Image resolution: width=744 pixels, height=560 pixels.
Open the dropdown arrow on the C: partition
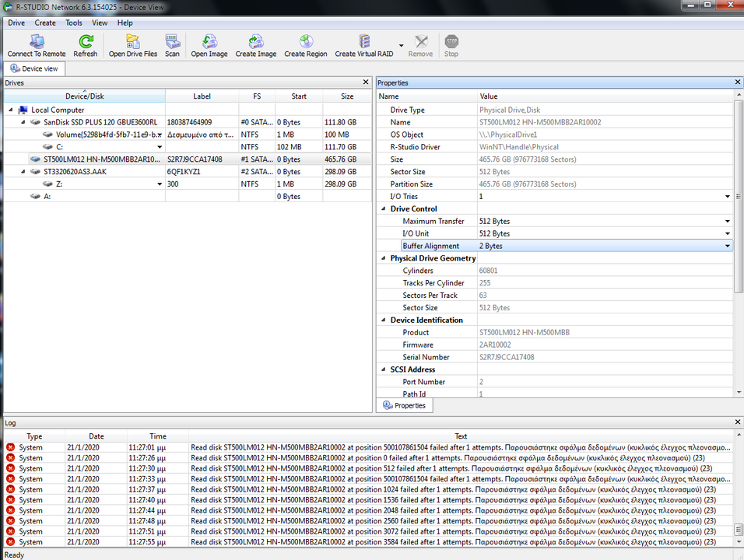pyautogui.click(x=160, y=147)
